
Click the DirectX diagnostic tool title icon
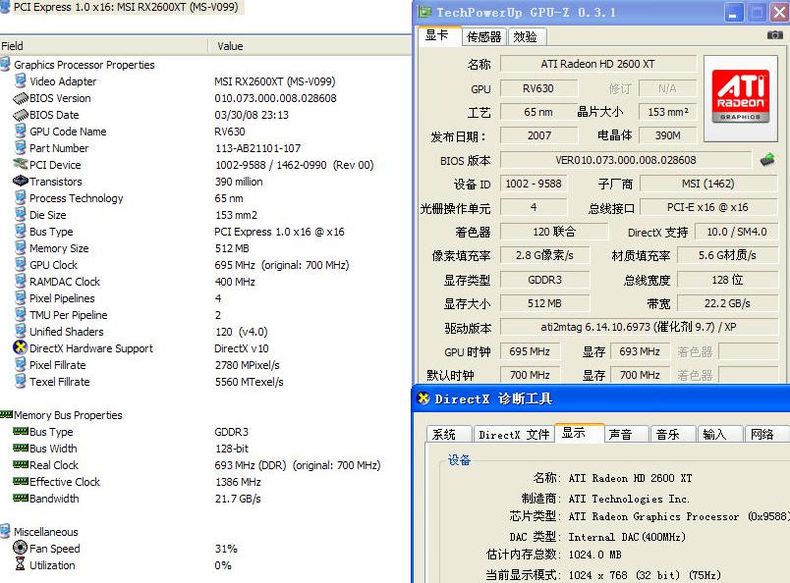pos(424,399)
